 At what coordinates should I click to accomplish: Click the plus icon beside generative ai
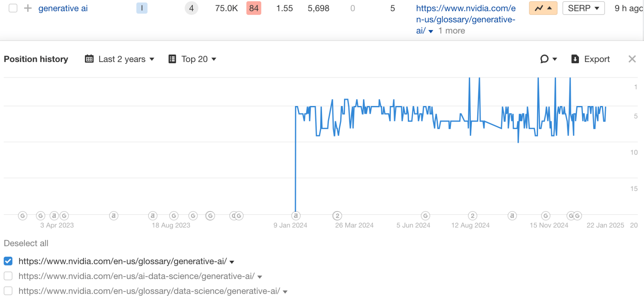point(28,8)
